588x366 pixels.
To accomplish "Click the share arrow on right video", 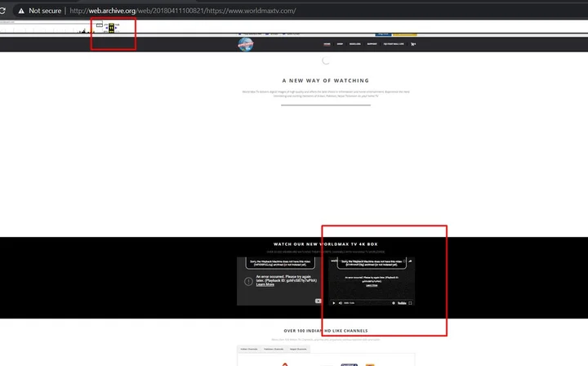I will (x=408, y=261).
